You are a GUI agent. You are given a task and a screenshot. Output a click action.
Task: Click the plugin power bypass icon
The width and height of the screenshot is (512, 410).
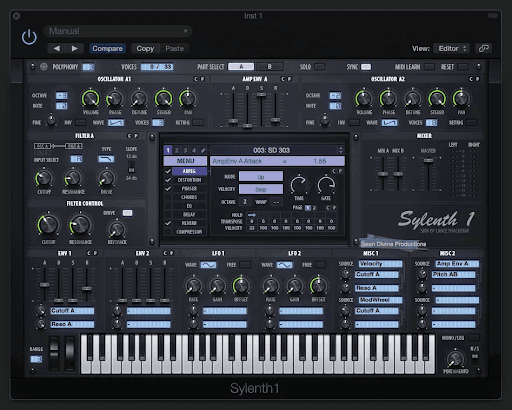(x=29, y=37)
